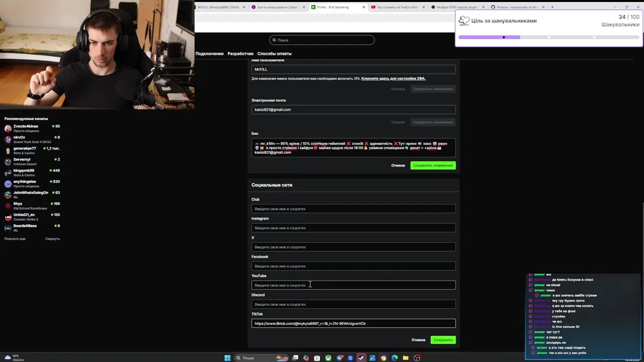
Task: Click the heart icon on the follower goal widget
Action: pyautogui.click(x=464, y=21)
